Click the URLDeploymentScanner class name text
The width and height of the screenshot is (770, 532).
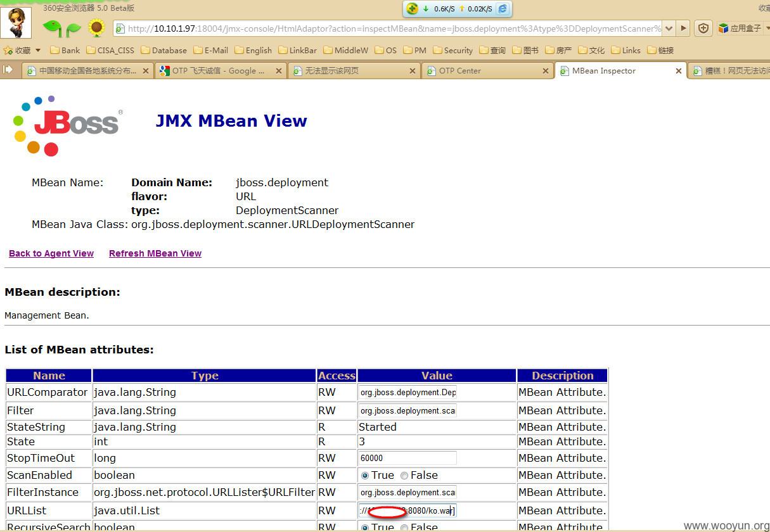coord(273,224)
